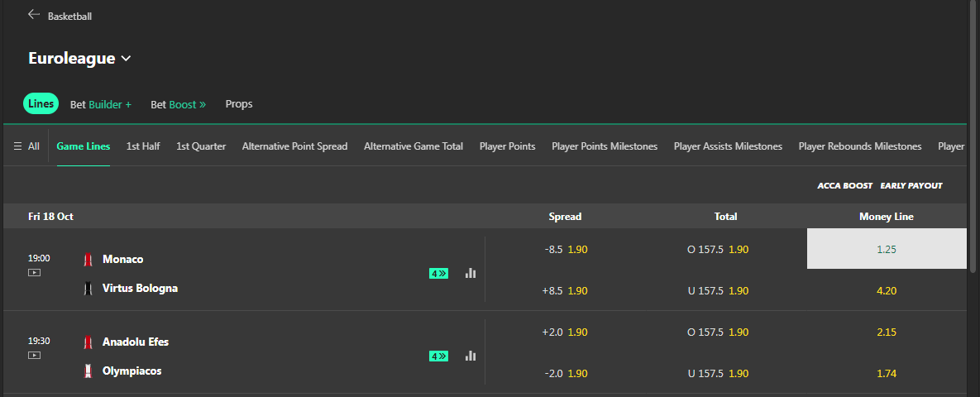This screenshot has height=397, width=980.
Task: Click the EARLY PAYOUT label
Action: click(911, 186)
